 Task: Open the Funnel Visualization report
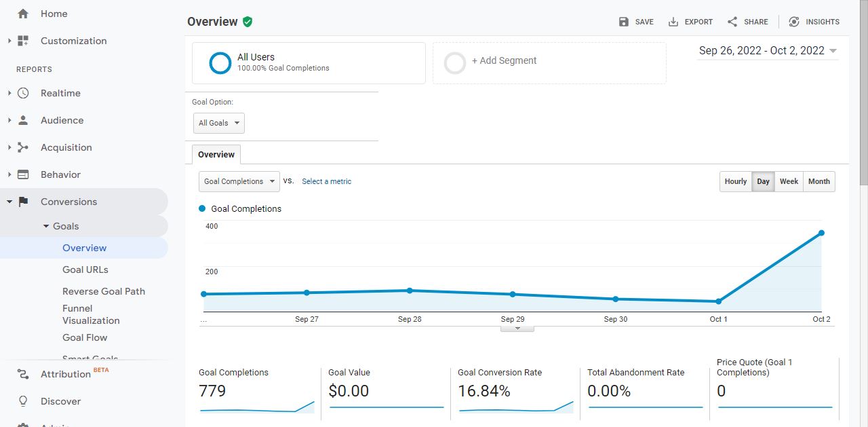[91, 314]
